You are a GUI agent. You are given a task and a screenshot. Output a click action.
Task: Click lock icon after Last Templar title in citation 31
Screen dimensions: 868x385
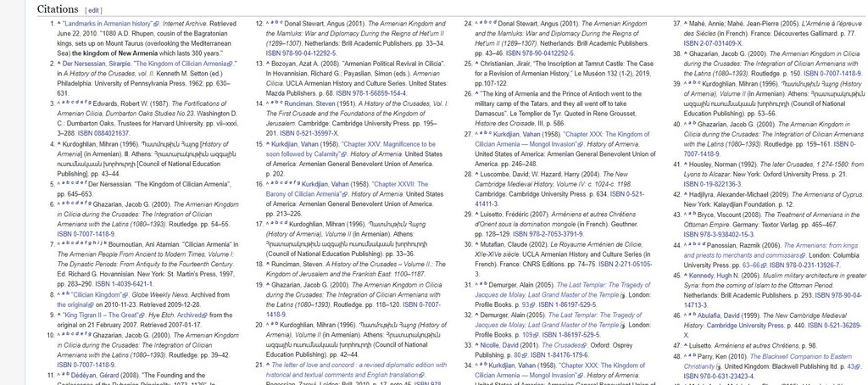(622, 295)
